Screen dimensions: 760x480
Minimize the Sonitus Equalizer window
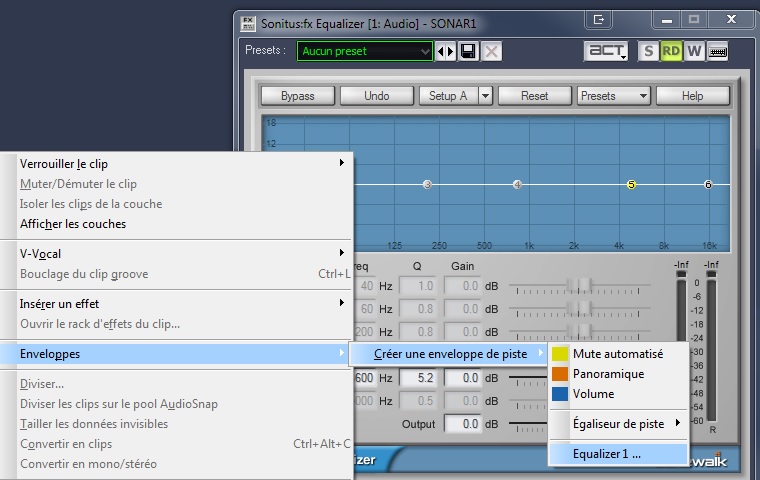666,20
